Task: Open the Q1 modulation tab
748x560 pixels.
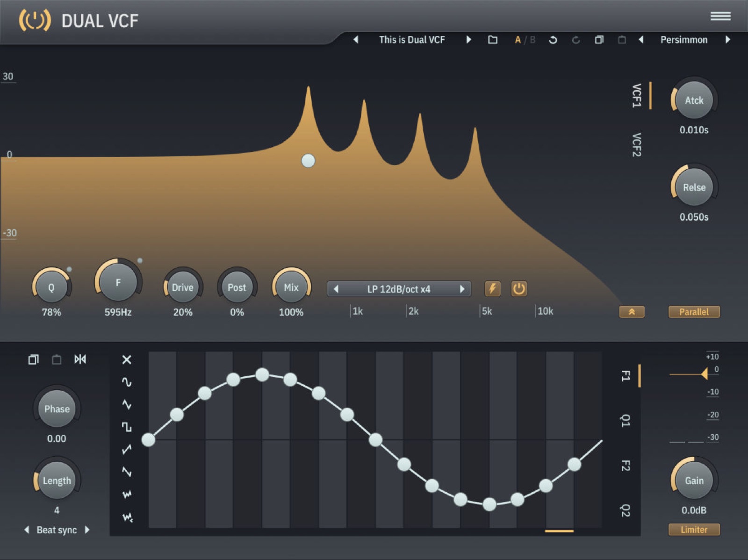Action: pyautogui.click(x=626, y=420)
